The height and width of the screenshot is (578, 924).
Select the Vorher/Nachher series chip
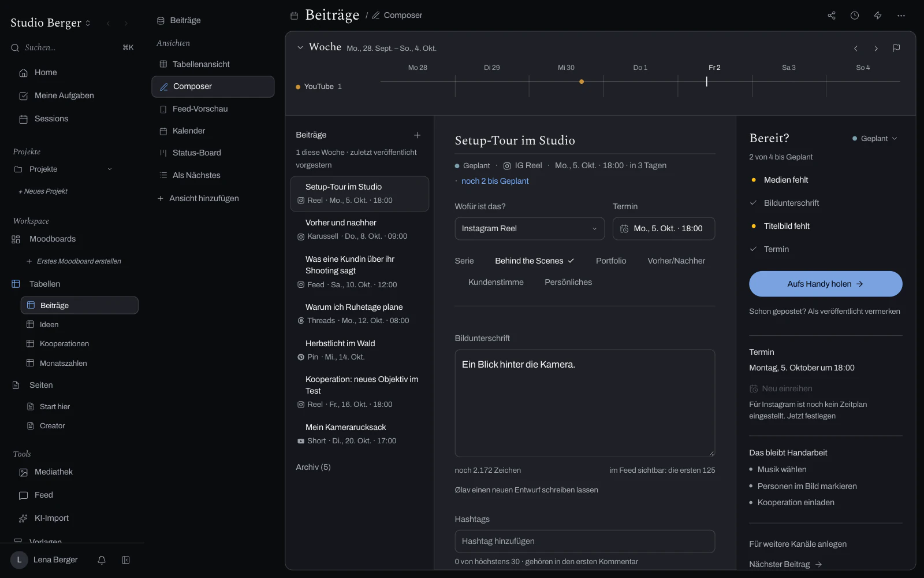tap(676, 261)
